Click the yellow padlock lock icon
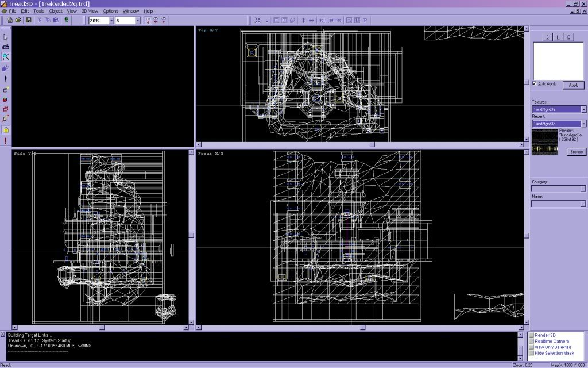The height and width of the screenshot is (368, 588). (6, 130)
